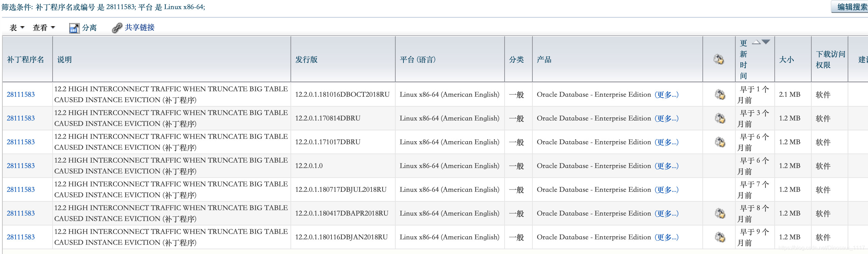Open the 查看 dropdown menu
The height and width of the screenshot is (254, 868).
click(x=44, y=28)
